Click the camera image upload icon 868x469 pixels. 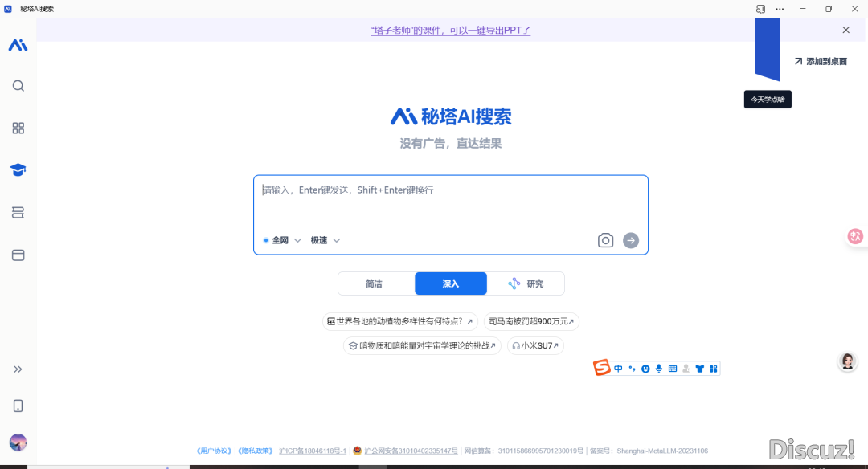pos(606,240)
